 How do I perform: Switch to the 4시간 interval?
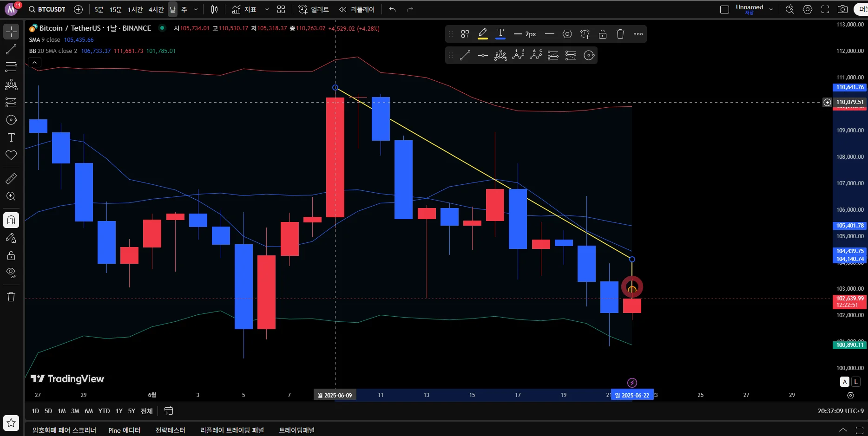(x=156, y=9)
